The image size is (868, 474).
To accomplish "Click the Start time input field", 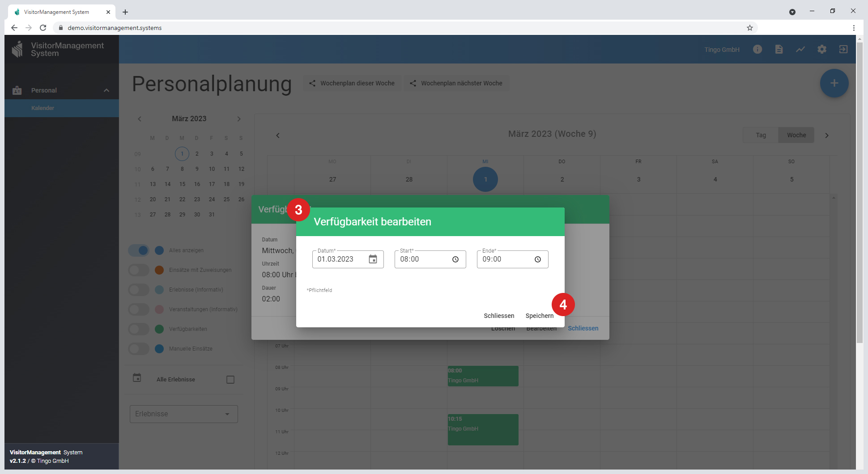I will (423, 259).
